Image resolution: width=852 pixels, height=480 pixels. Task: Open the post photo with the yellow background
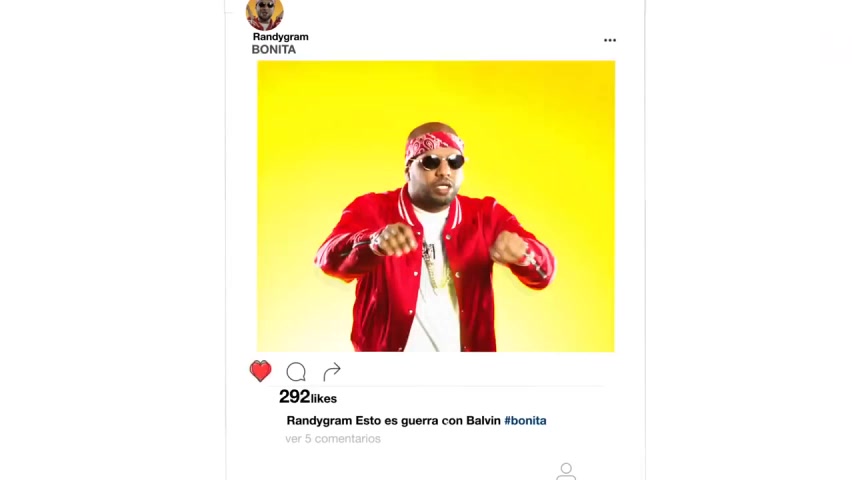(436, 206)
